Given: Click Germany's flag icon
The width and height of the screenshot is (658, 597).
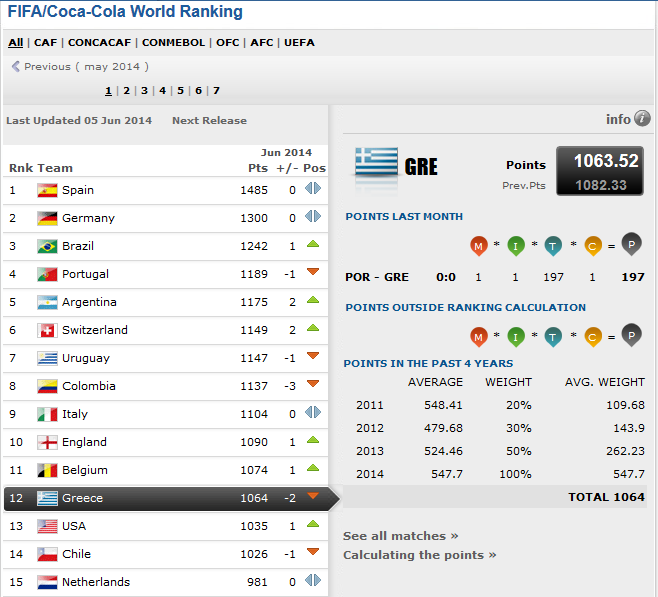Looking at the screenshot, I should pos(47,218).
